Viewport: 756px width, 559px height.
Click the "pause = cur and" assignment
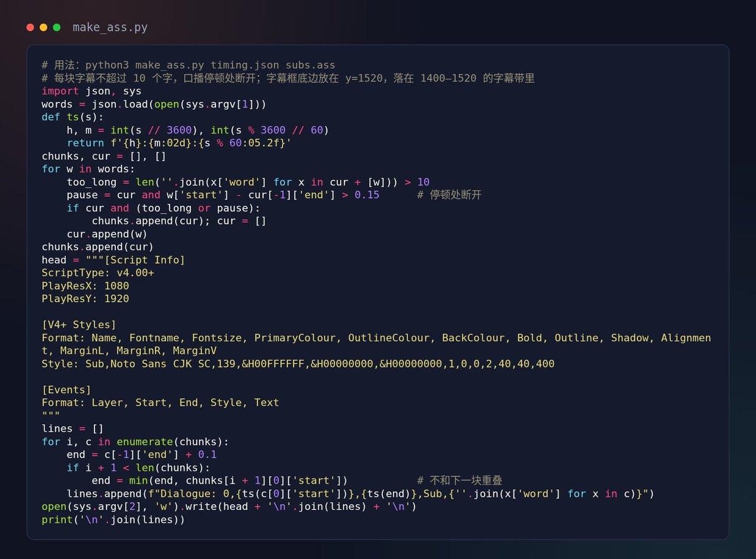pyautogui.click(x=223, y=195)
